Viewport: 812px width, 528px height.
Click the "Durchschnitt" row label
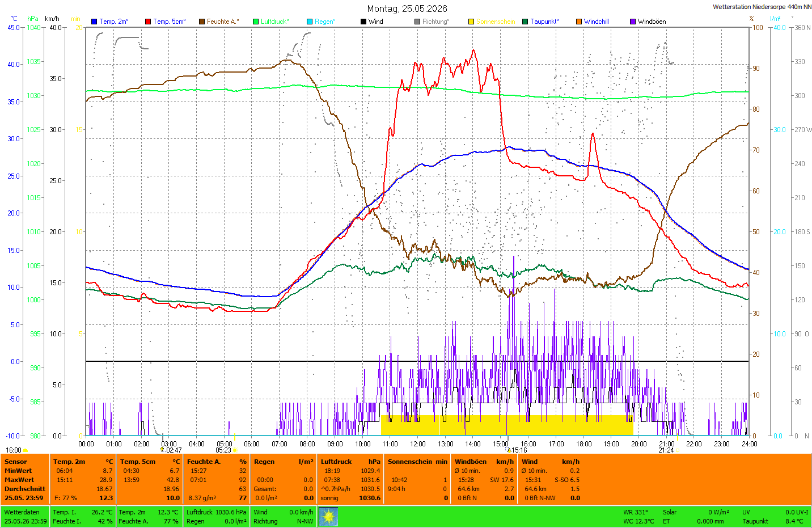point(25,489)
